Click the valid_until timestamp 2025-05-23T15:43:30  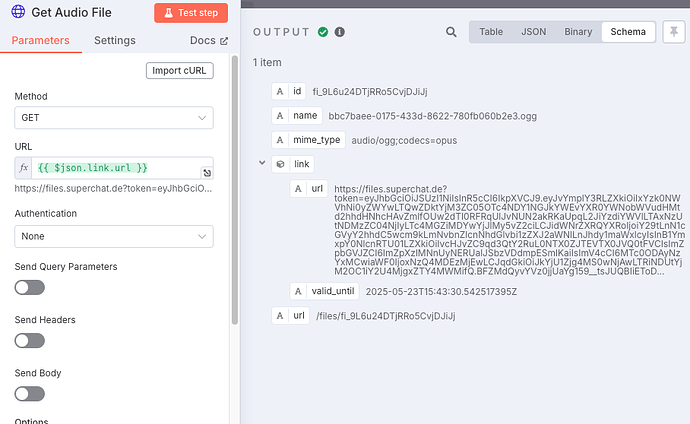click(441, 292)
